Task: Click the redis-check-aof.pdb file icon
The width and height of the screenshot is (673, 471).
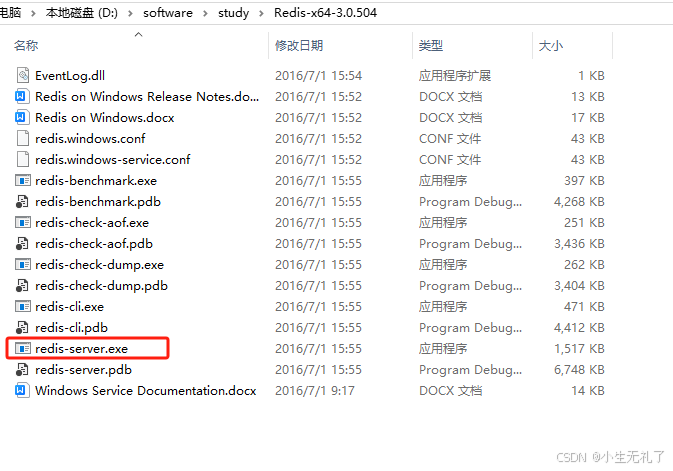Action: point(23,243)
